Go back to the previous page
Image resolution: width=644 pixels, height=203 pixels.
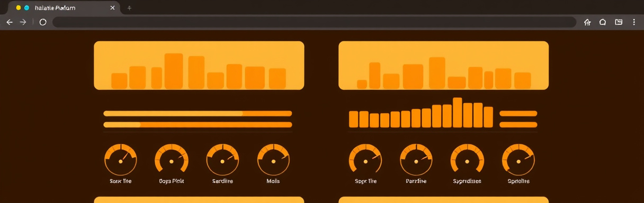[9, 22]
